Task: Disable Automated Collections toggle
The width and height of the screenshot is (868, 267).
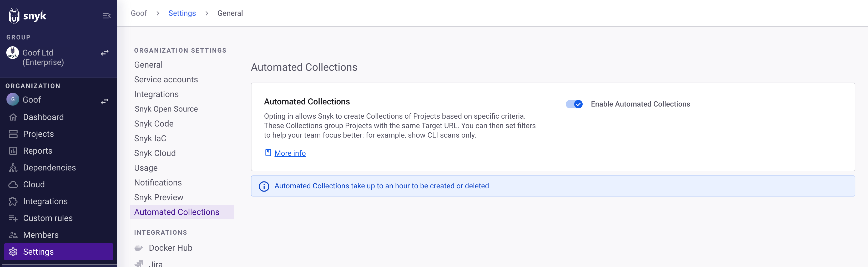Action: point(574,104)
